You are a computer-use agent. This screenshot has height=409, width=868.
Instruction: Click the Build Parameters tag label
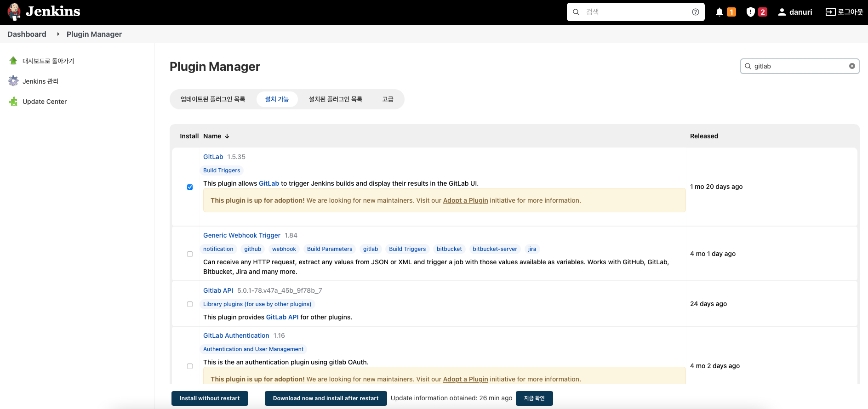point(330,249)
